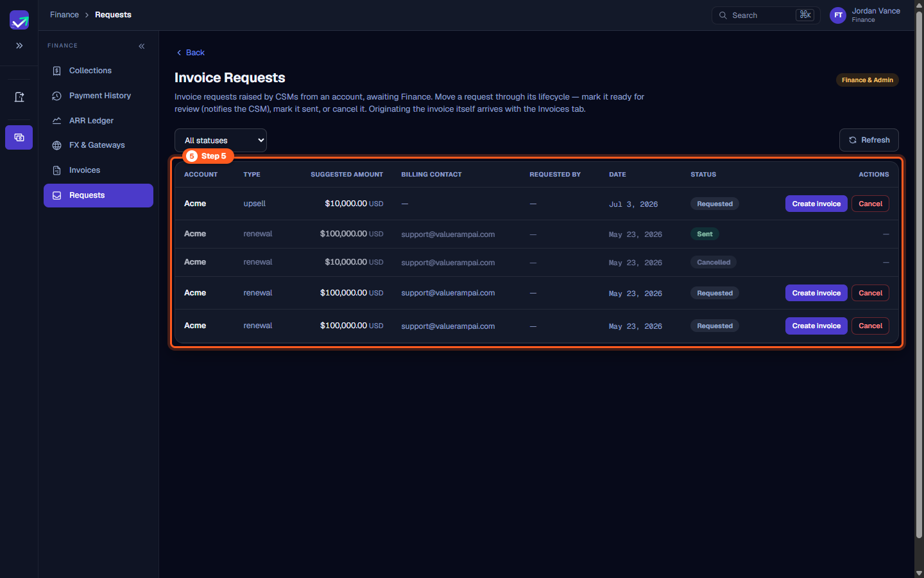Click the Sent status badge
Viewport: 924px width, 578px height.
point(705,234)
